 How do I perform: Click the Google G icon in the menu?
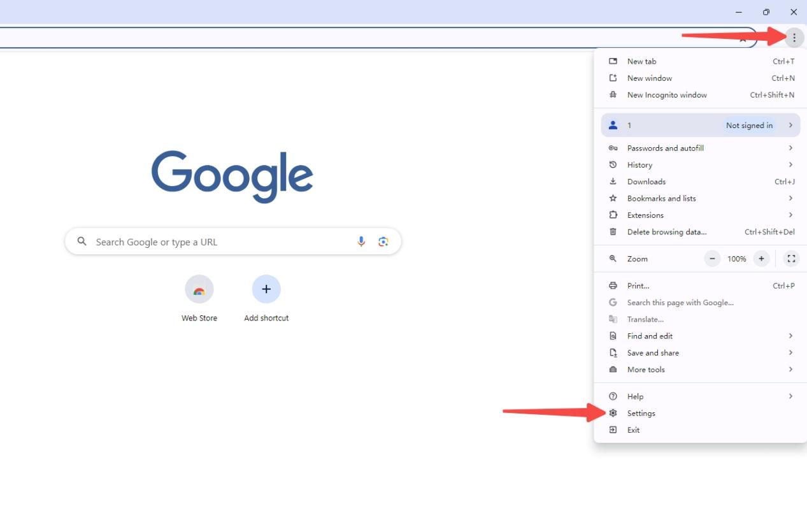point(613,303)
